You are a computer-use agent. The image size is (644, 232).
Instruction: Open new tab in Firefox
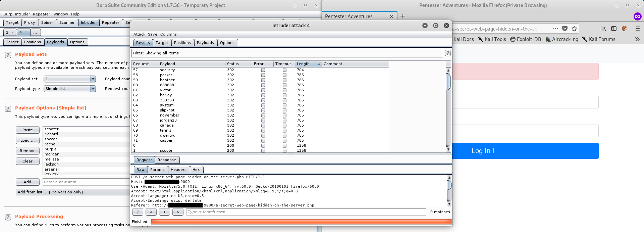click(403, 16)
